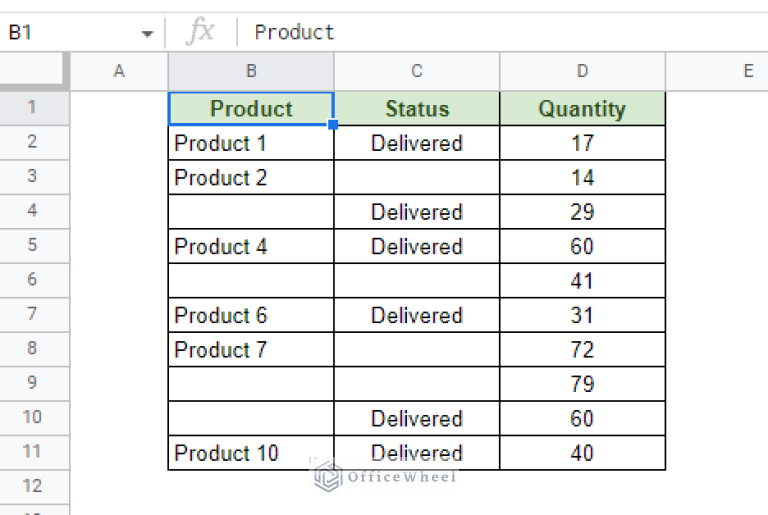Select column D header
Viewport: 768px width, 515px height.
click(x=582, y=71)
